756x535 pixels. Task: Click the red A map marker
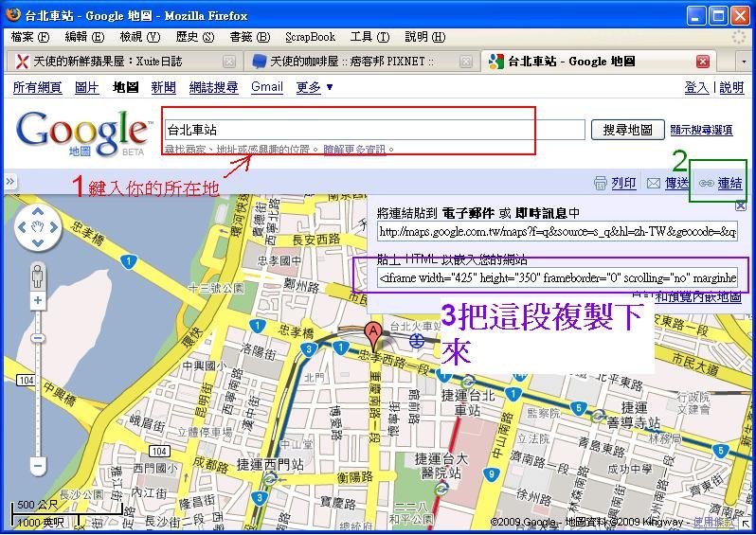coord(372,336)
